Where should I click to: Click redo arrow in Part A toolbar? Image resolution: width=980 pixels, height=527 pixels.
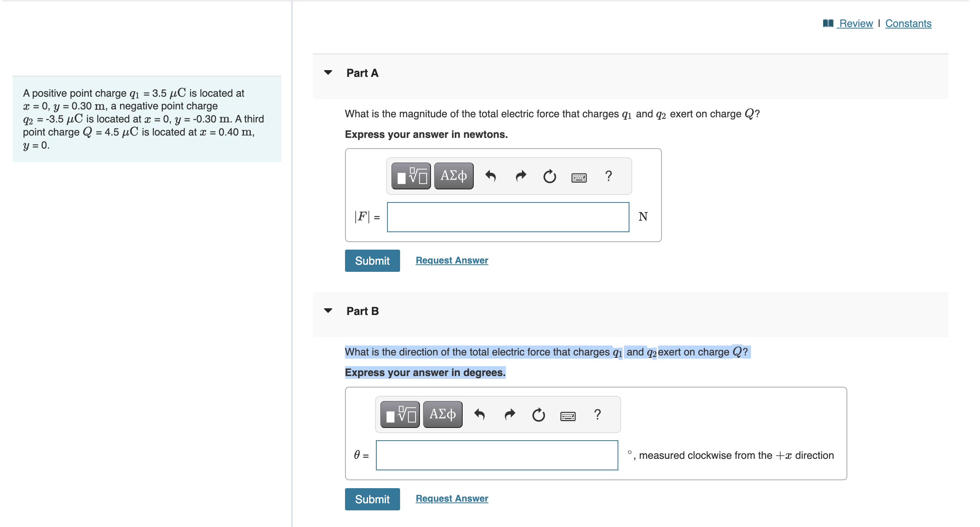[x=521, y=176]
